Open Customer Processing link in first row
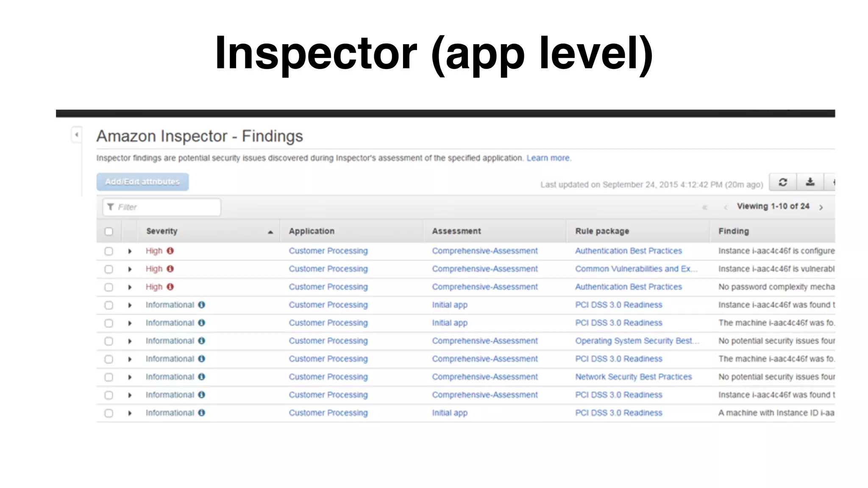 click(x=328, y=251)
